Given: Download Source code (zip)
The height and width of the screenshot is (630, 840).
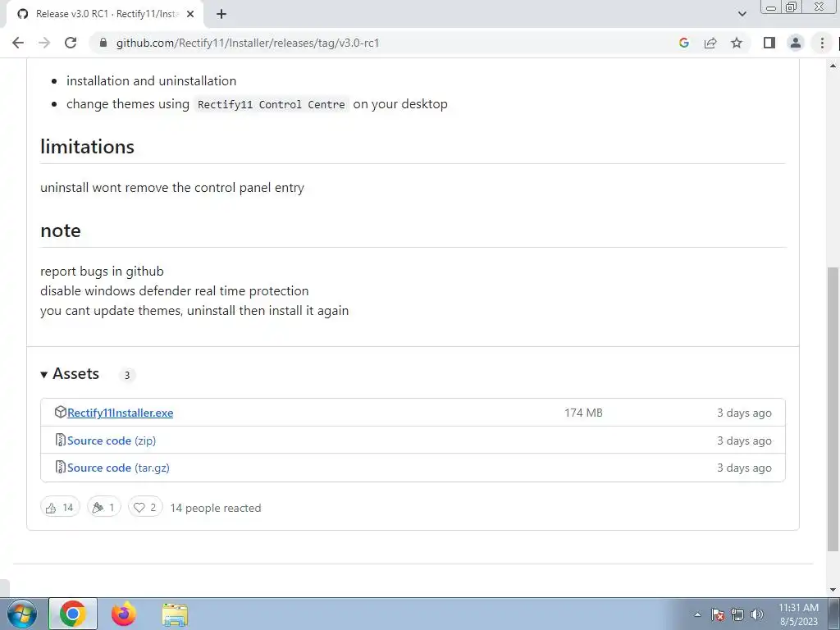Looking at the screenshot, I should pos(112,441).
